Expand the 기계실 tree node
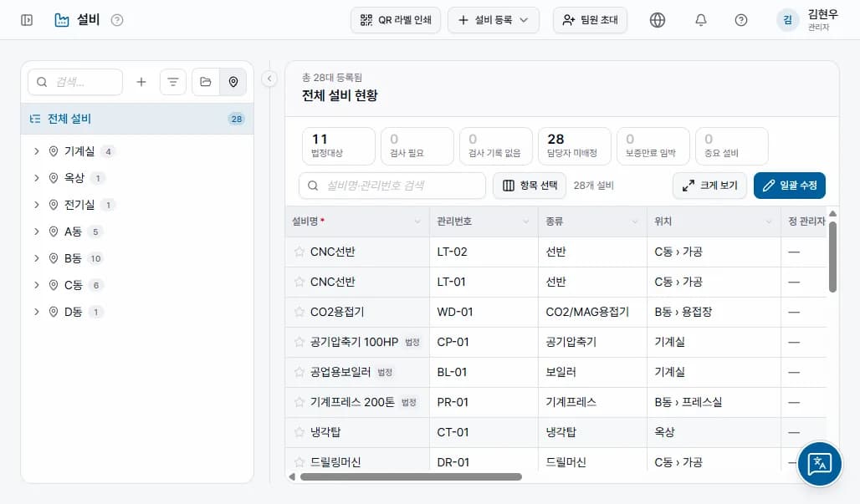Image resolution: width=860 pixels, height=504 pixels. point(36,151)
